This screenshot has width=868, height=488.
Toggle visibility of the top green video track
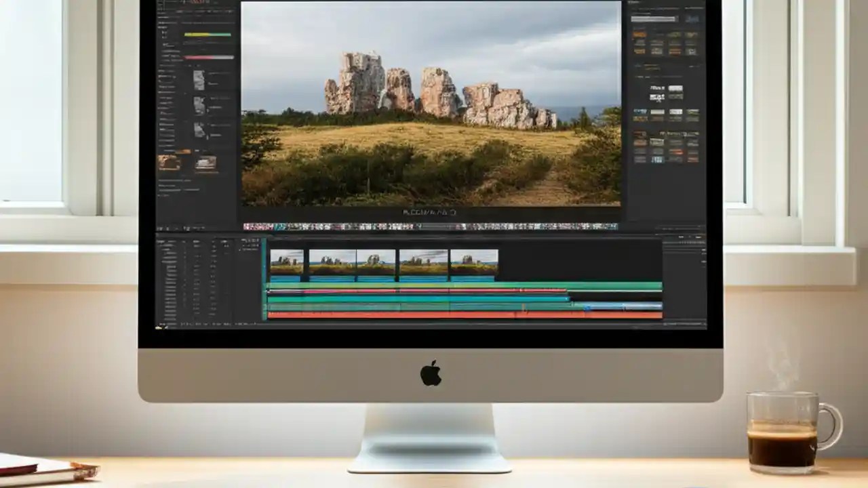(x=264, y=285)
